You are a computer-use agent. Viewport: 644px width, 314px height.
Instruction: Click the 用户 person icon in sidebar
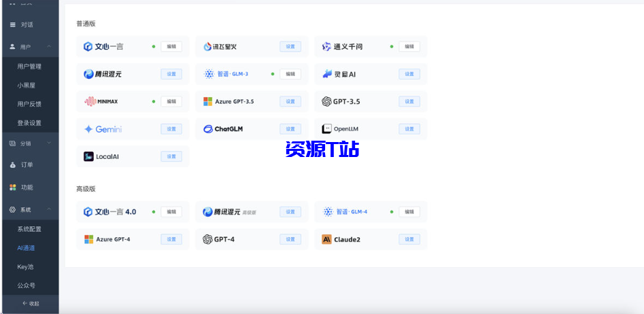pyautogui.click(x=12, y=47)
